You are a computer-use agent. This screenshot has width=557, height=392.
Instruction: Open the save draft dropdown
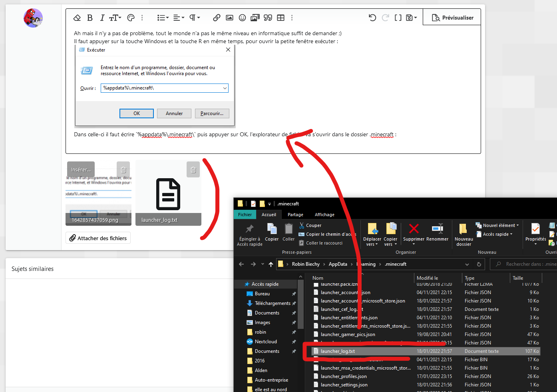411,18
